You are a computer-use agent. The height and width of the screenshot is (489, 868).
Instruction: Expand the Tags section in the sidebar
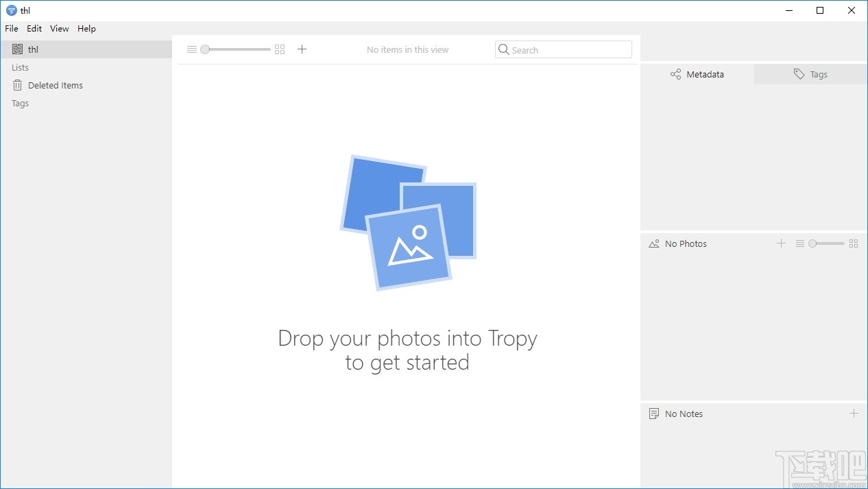pos(19,103)
